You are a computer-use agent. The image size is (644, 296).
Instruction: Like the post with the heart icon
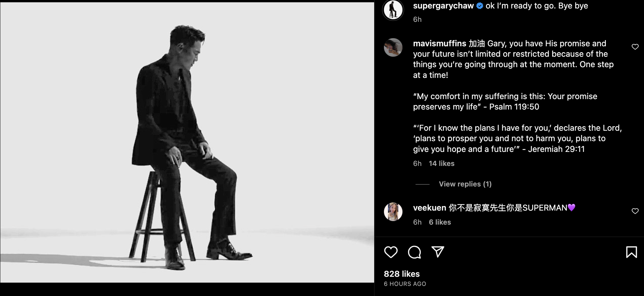click(391, 252)
